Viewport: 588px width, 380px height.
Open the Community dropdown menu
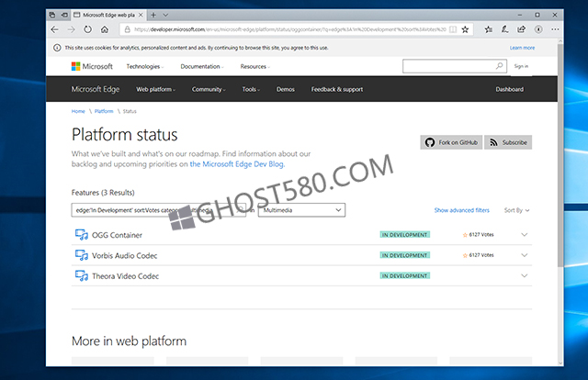tap(209, 89)
